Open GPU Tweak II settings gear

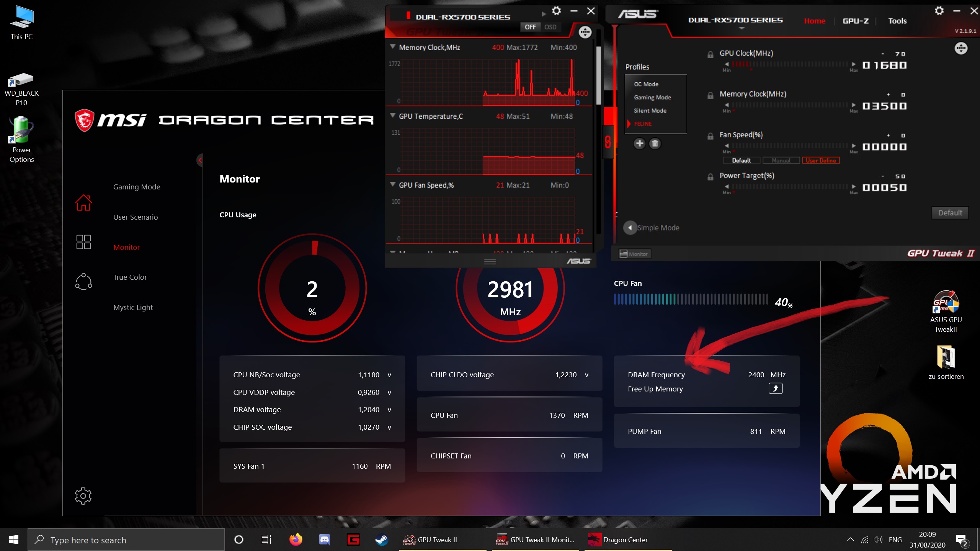(939, 11)
